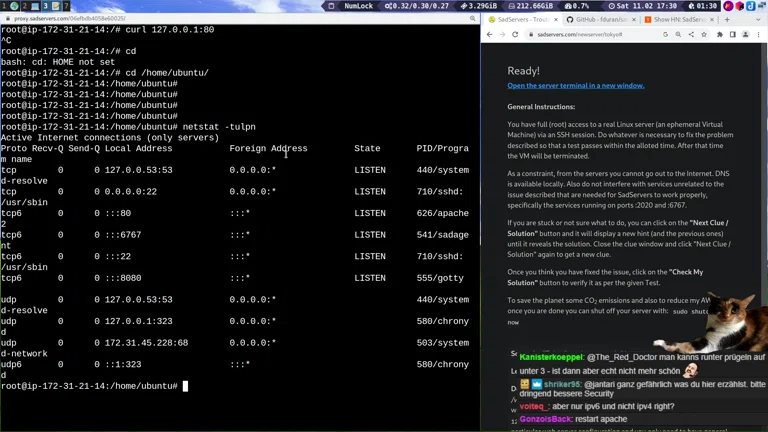Viewport: 768px width, 432px height.
Task: Click the 541/sadage process entry
Action: click(x=443, y=235)
